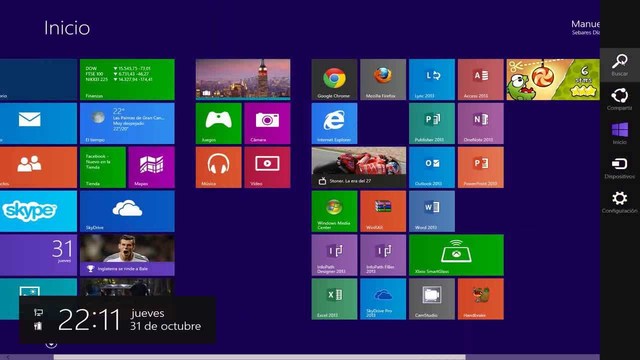Open the Tienda Facebook store tile

(x=102, y=167)
